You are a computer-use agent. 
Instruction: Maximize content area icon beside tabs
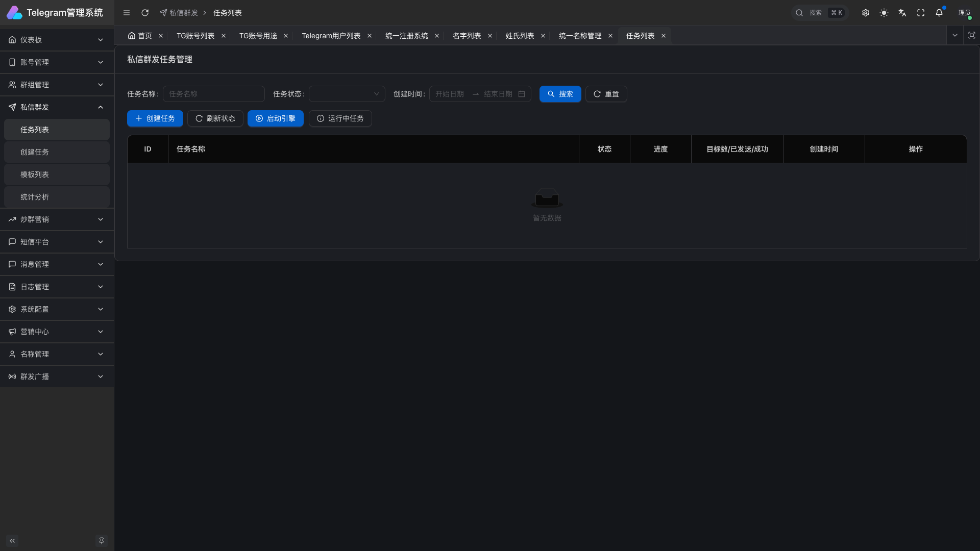point(972,35)
